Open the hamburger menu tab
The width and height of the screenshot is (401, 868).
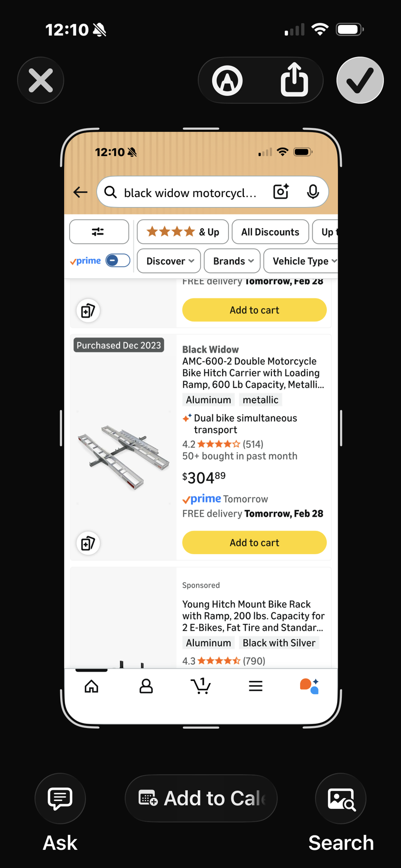click(256, 686)
